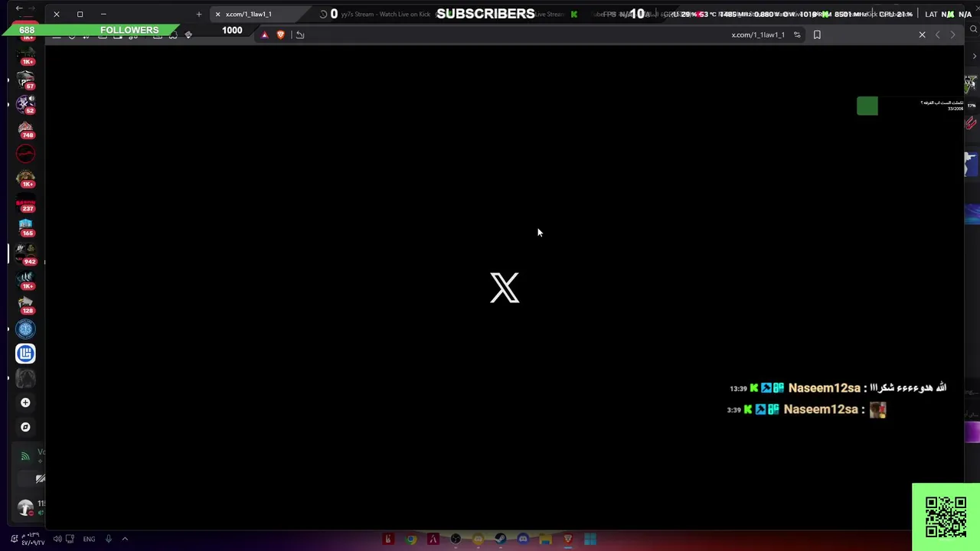Open File Explorer from the taskbar

point(545,540)
